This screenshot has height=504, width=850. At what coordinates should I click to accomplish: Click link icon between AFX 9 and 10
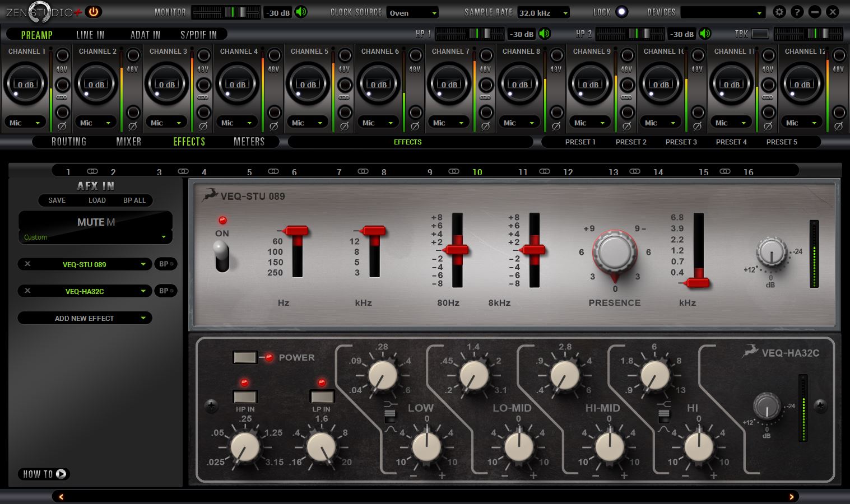[x=454, y=171]
